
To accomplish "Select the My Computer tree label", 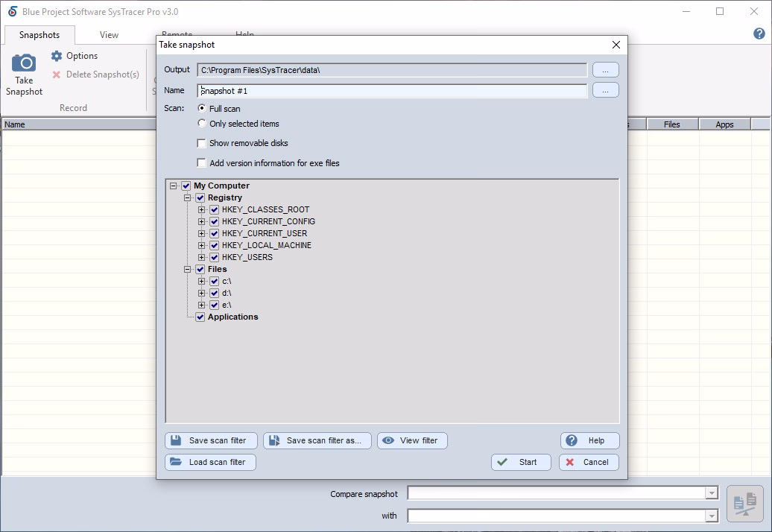I will click(221, 186).
